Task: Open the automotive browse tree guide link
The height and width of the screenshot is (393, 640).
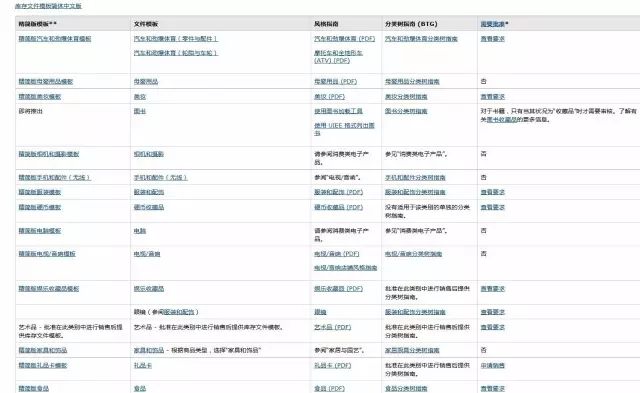Action: point(421,39)
